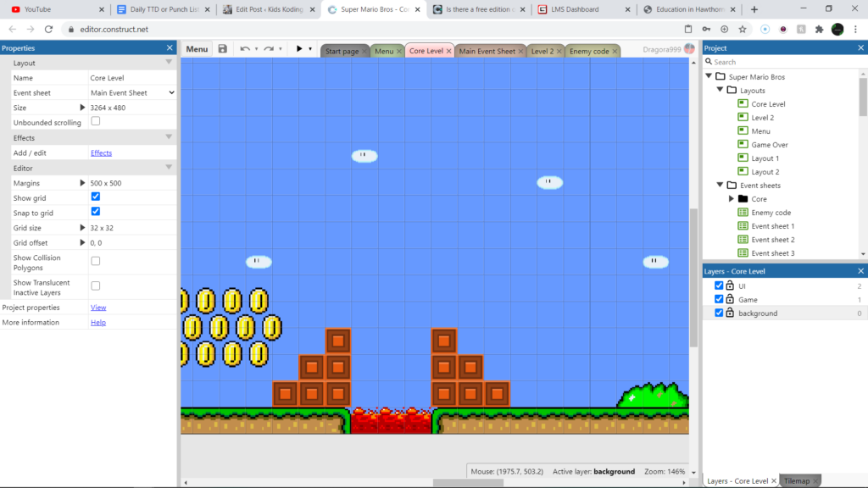Click the Effects add/edit link
The image size is (868, 488).
click(102, 152)
